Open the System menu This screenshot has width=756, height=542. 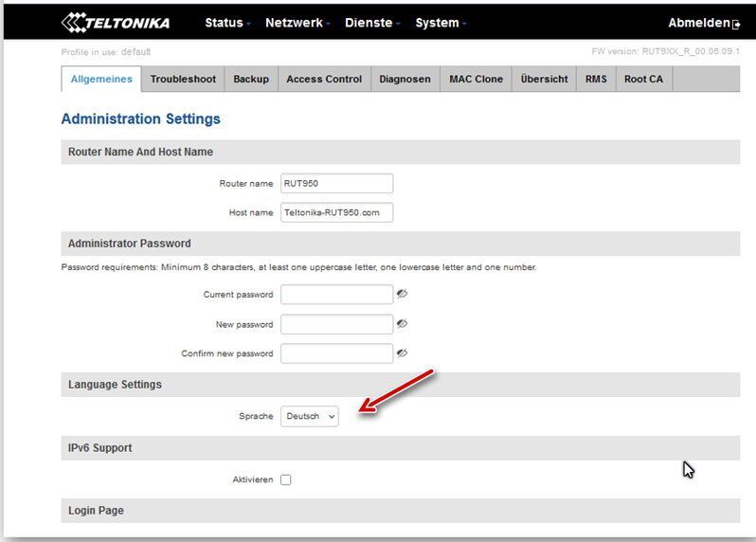(x=440, y=23)
